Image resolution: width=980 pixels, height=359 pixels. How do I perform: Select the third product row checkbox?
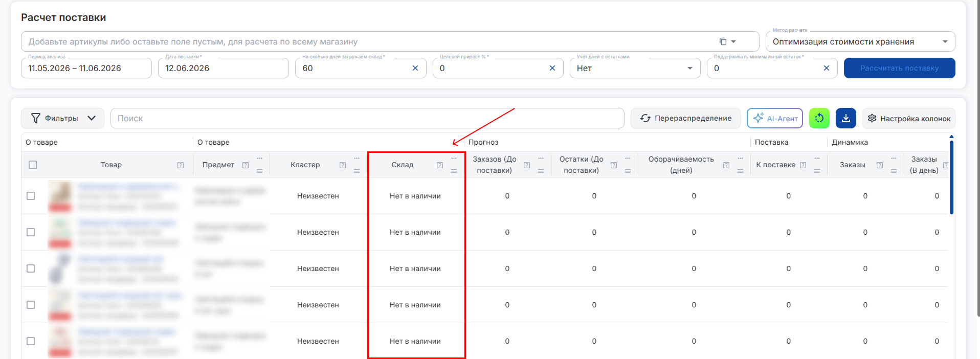(31, 268)
